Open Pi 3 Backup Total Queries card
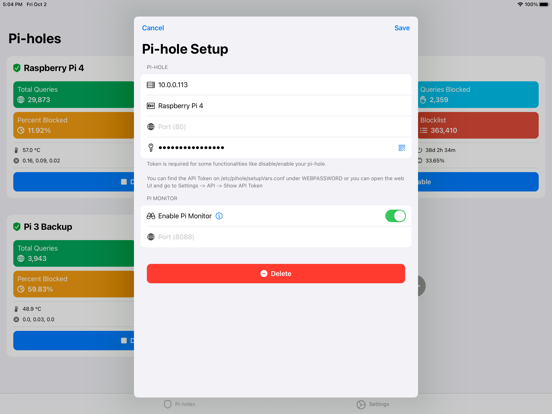Screen dimensions: 552x414 coord(74,253)
